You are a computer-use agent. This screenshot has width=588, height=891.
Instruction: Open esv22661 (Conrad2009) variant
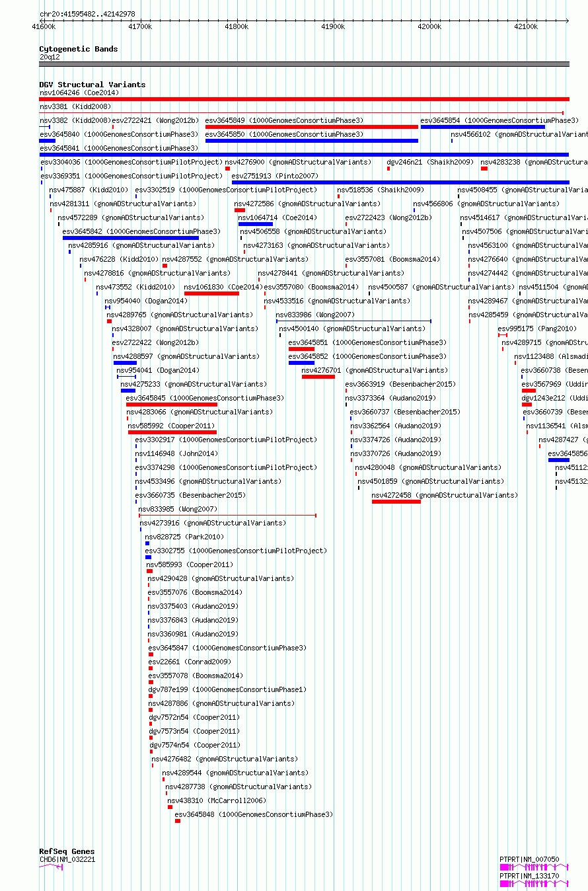(190, 662)
